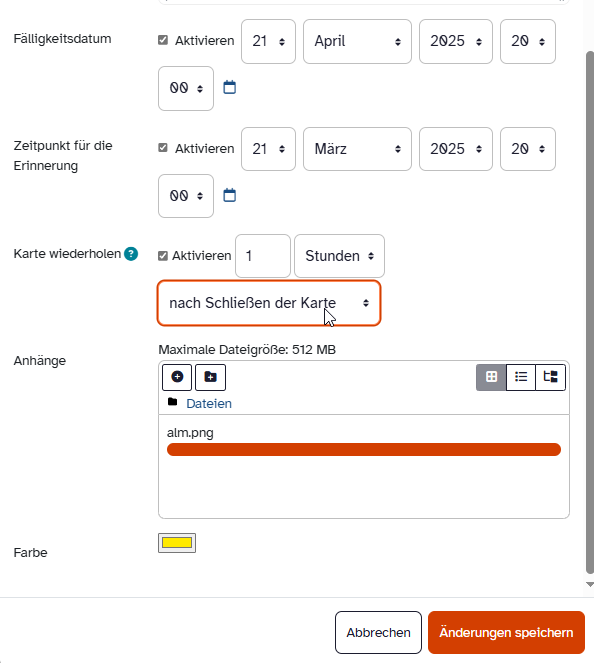Click Änderungen speichern to save
594x663 pixels.
[506, 632]
